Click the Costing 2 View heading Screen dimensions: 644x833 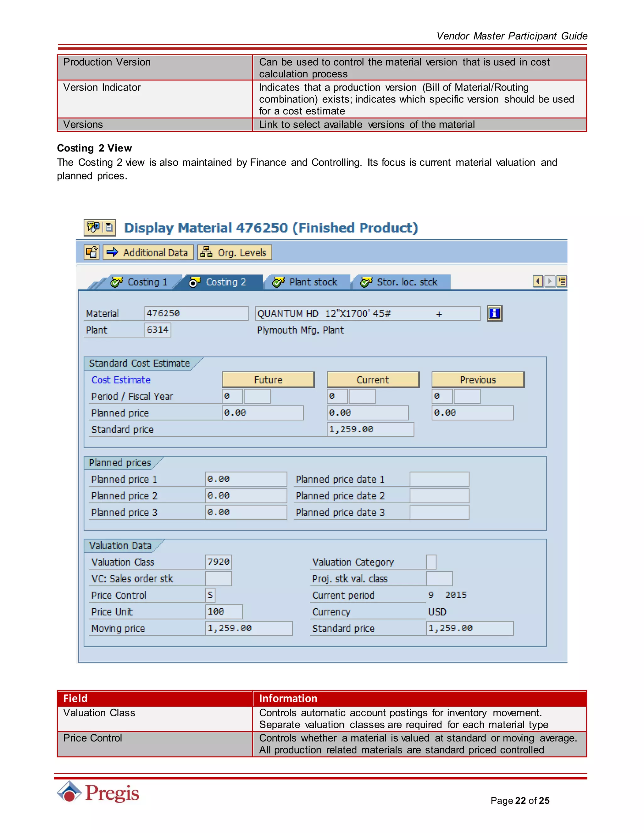[x=94, y=148]
